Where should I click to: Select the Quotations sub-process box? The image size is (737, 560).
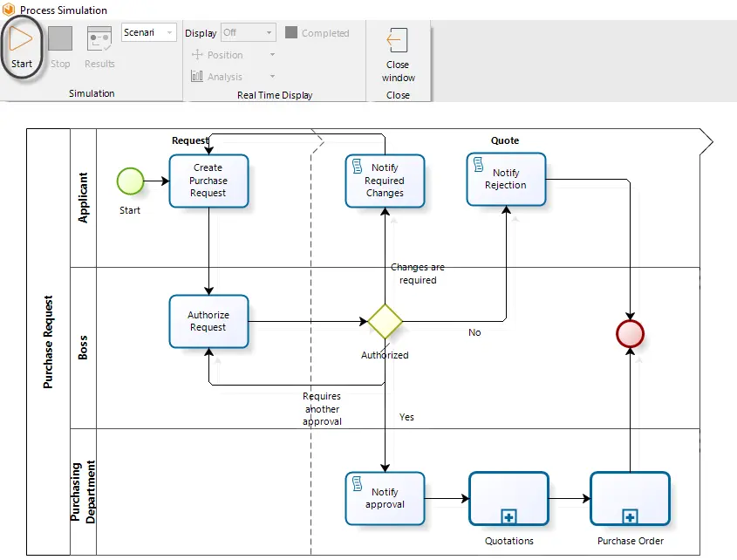tap(508, 498)
